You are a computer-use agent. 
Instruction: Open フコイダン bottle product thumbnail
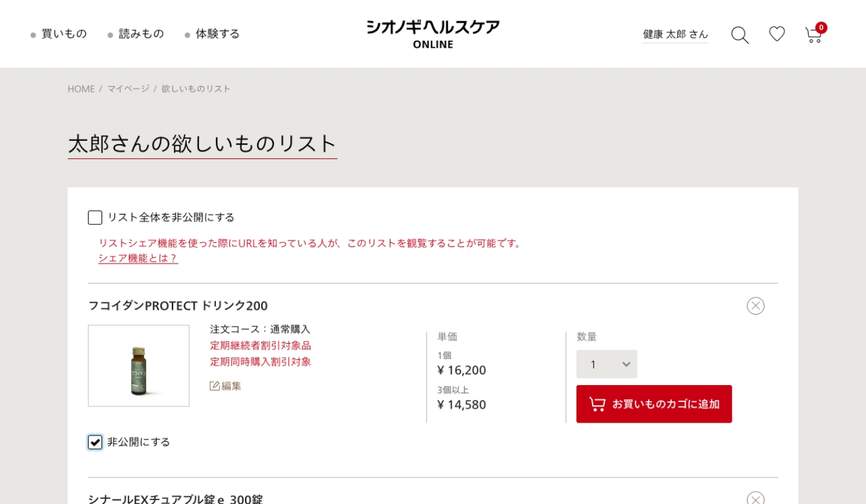coord(139,366)
